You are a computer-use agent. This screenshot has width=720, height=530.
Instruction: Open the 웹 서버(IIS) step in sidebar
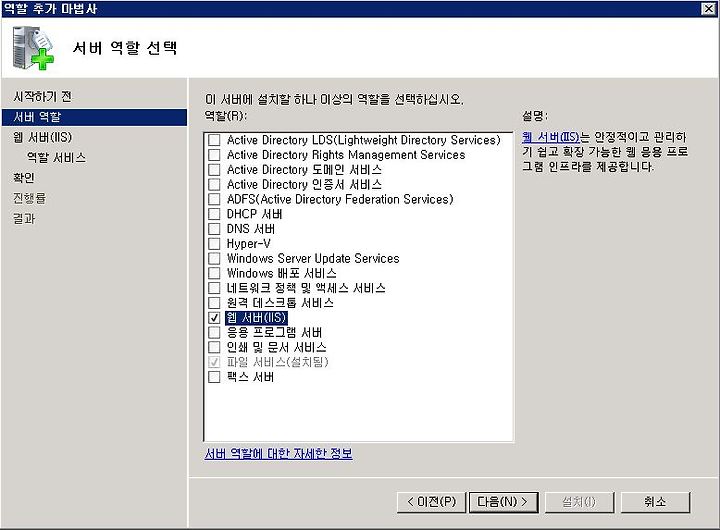42,137
